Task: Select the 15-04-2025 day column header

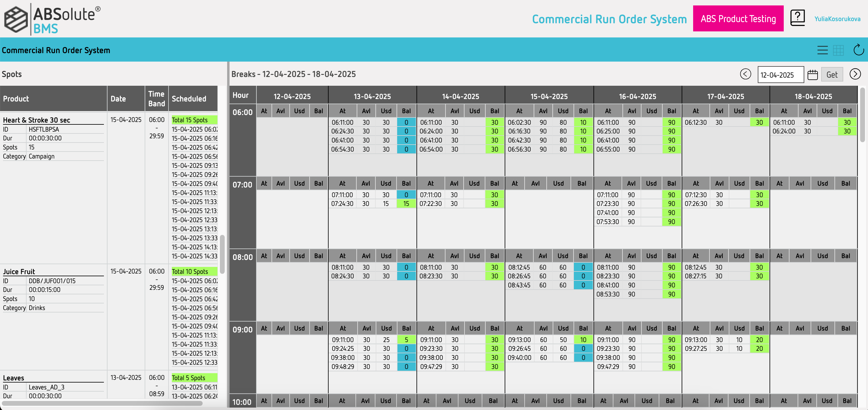Action: 549,96
